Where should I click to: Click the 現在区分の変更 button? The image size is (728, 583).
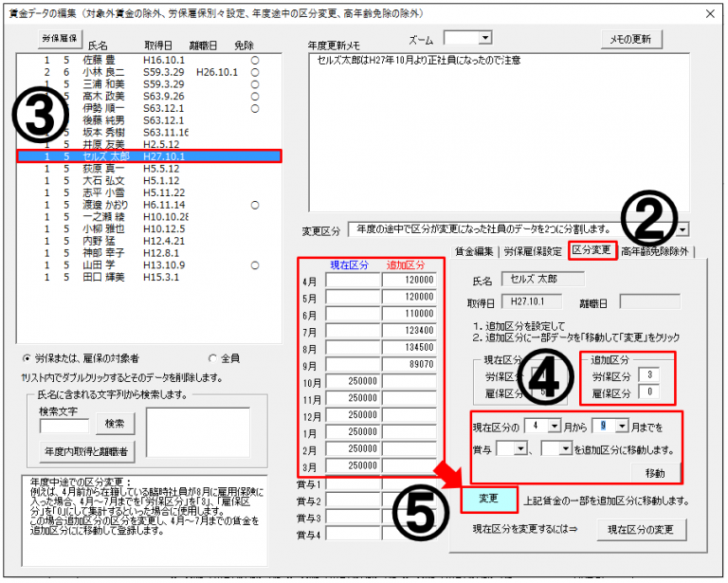tap(641, 530)
